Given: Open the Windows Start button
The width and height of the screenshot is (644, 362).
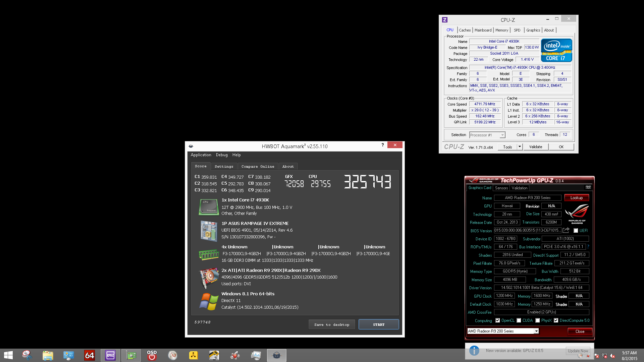Looking at the screenshot, I should click(8, 355).
